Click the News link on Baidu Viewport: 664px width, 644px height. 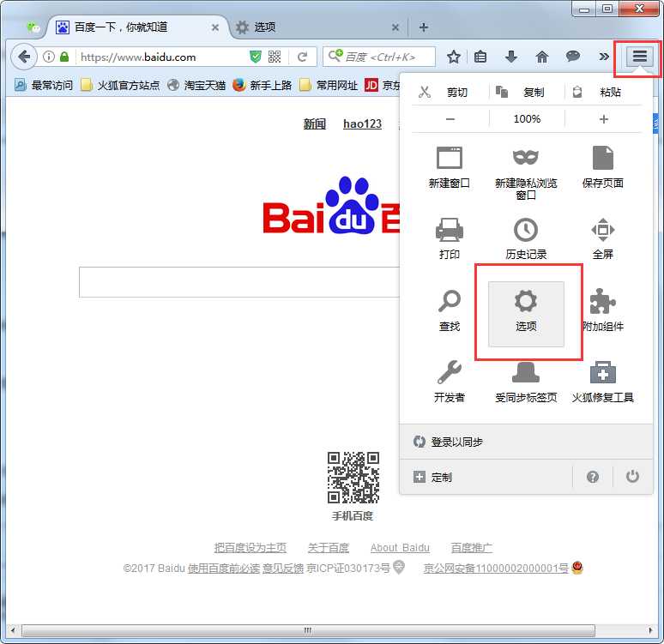point(315,123)
